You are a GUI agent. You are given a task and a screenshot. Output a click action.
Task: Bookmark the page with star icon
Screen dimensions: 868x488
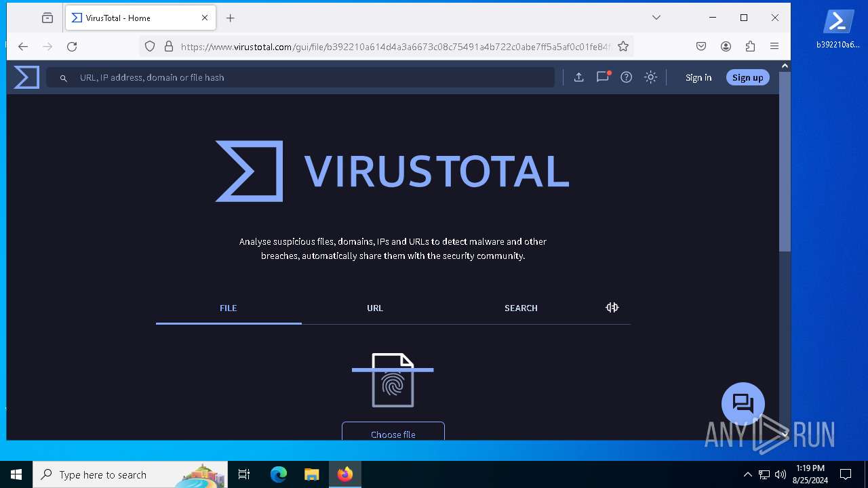point(623,46)
